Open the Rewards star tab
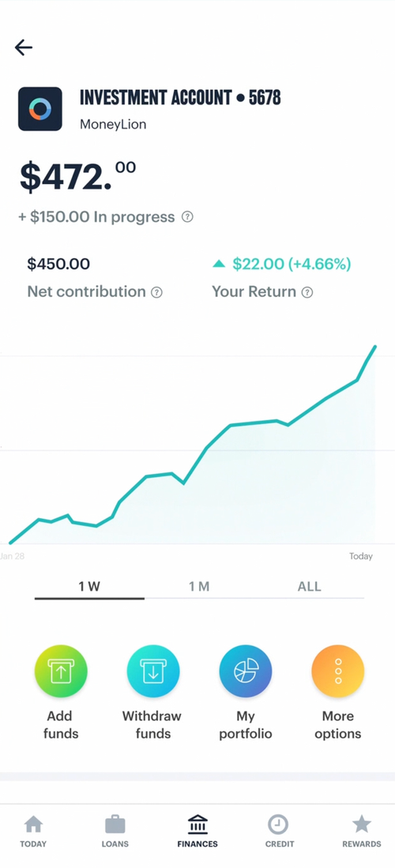This screenshot has width=395, height=868. click(x=362, y=832)
